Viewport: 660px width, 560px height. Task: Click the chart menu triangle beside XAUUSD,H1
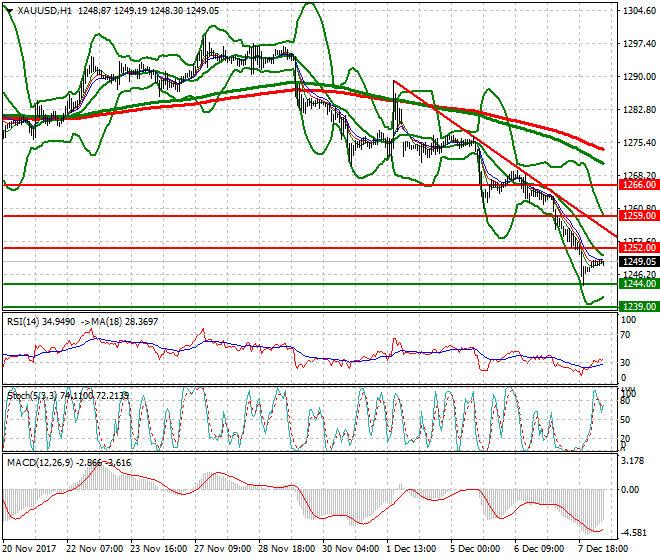[9, 10]
